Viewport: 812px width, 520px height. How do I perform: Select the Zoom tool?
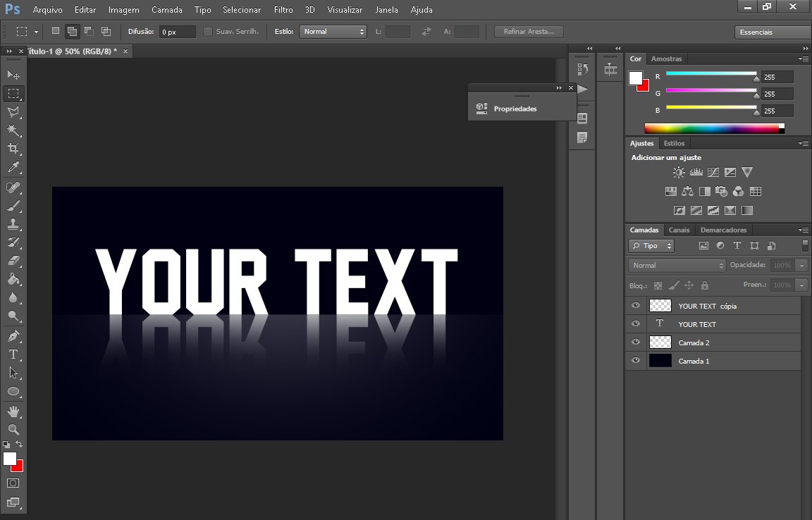pos(14,430)
